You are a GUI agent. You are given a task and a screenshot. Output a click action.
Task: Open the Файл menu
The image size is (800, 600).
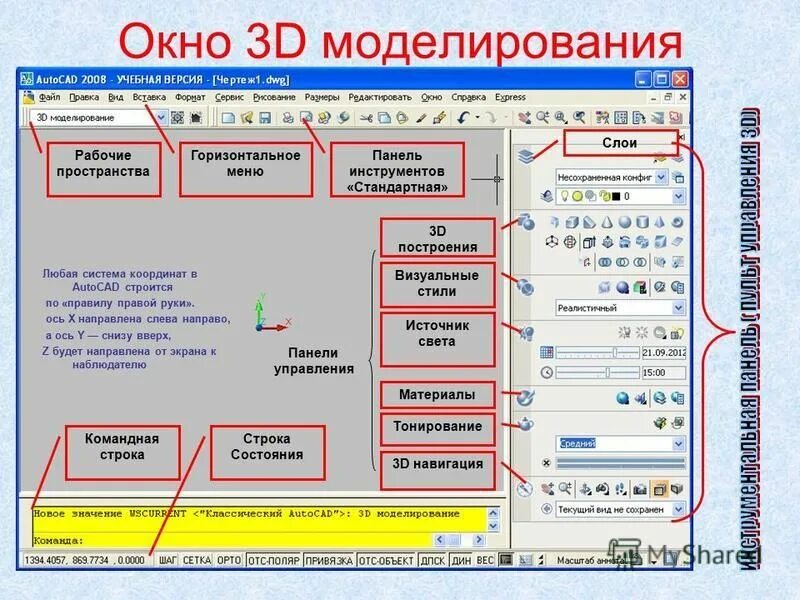pyautogui.click(x=49, y=97)
